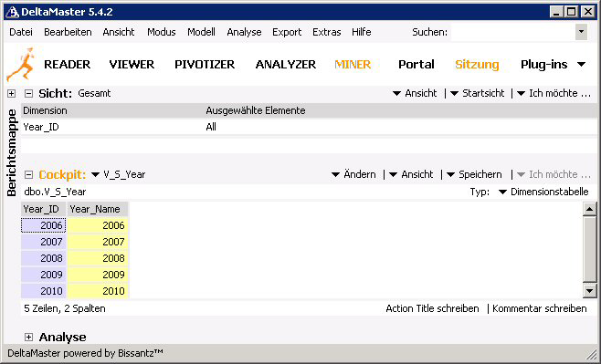Select Year_Name cell 2008
Screen dimensions: 601x364
[98, 258]
